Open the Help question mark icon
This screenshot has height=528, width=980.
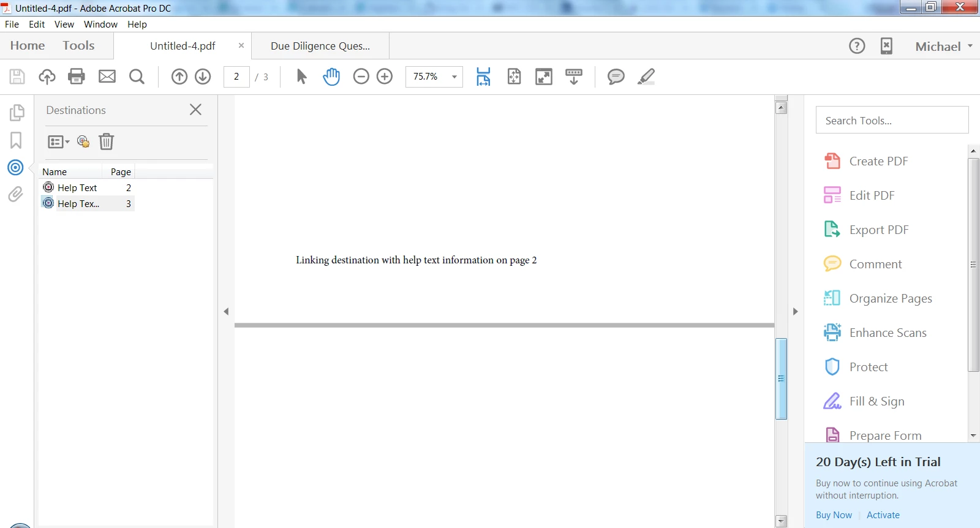(x=857, y=46)
